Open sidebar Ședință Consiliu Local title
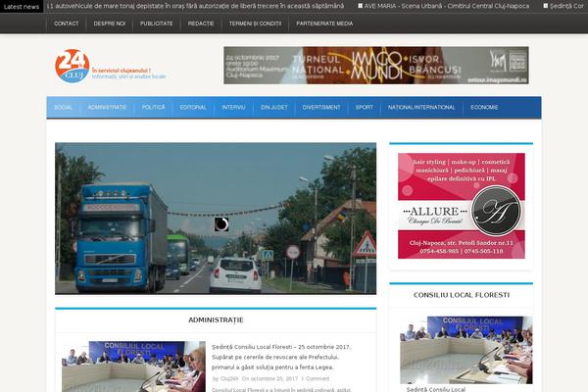This screenshot has width=588, height=392. pyautogui.click(x=436, y=389)
